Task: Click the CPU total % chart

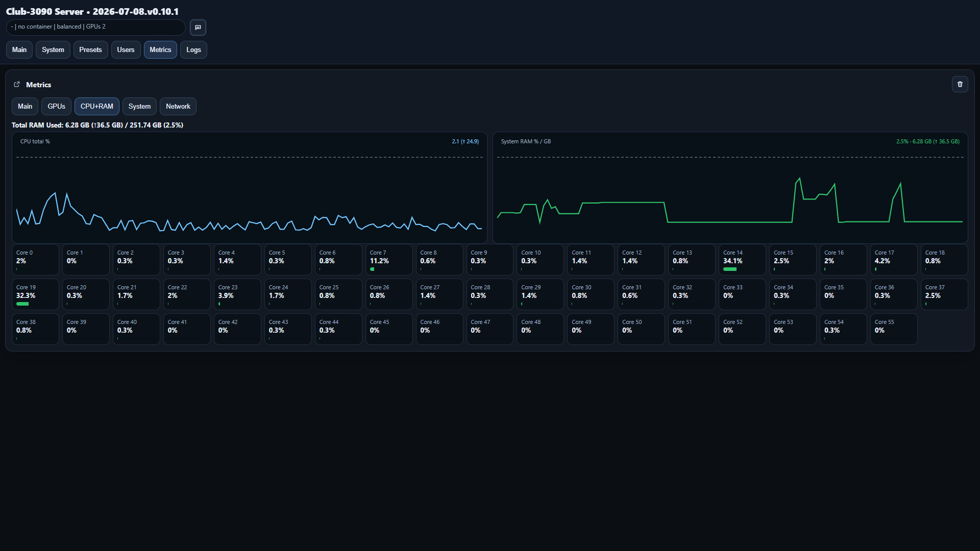Action: tap(250, 188)
